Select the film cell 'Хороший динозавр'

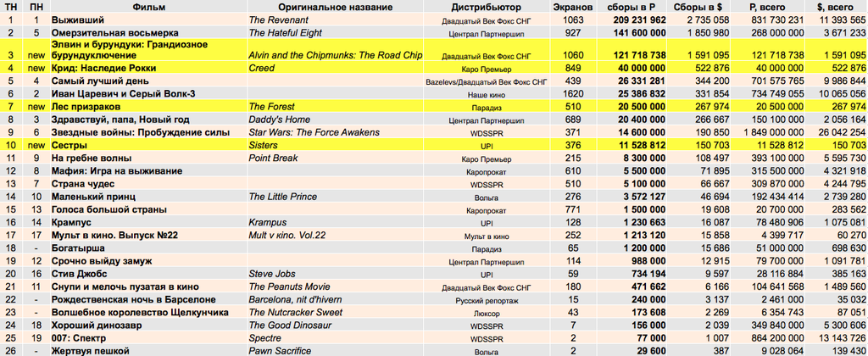coord(97,325)
